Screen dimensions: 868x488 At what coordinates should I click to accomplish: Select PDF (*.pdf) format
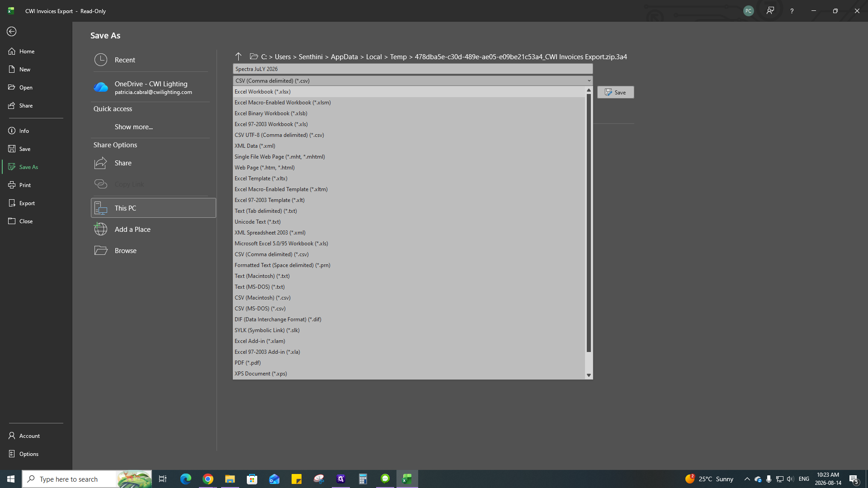(409, 363)
